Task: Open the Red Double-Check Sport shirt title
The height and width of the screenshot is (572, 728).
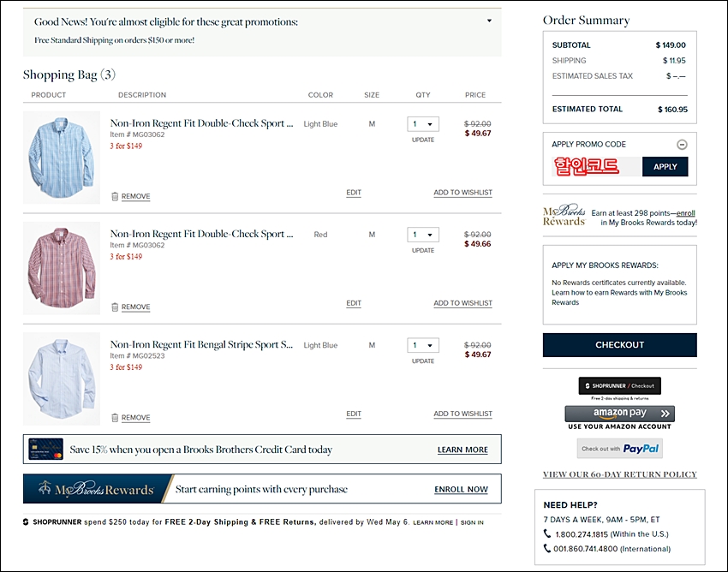Action: click(x=201, y=234)
